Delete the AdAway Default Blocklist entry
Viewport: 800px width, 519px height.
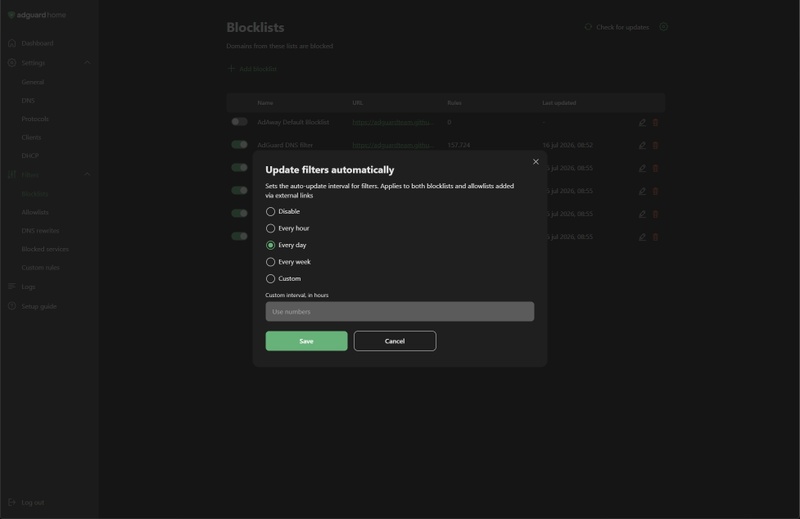656,122
